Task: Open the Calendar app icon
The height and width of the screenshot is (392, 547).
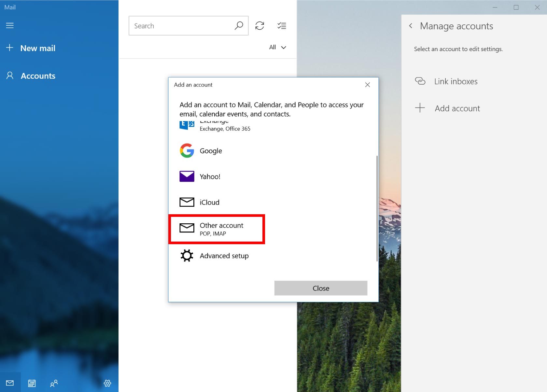Action: [32, 383]
